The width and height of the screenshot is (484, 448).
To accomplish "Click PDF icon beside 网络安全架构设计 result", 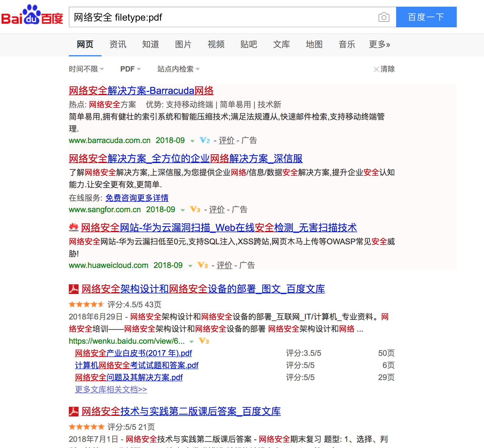I will [74, 289].
